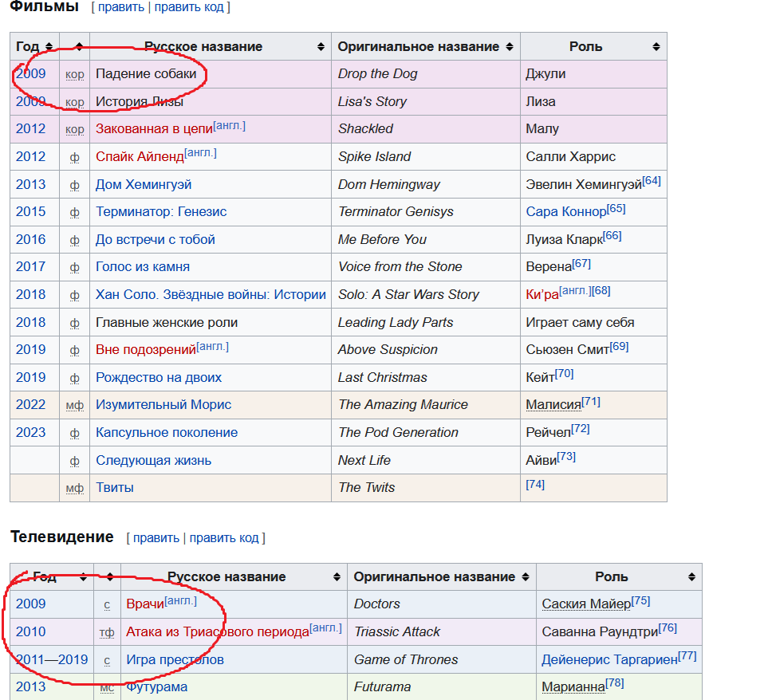The width and height of the screenshot is (764, 700).
Task: Click footnote reference 76
Action: point(668,628)
